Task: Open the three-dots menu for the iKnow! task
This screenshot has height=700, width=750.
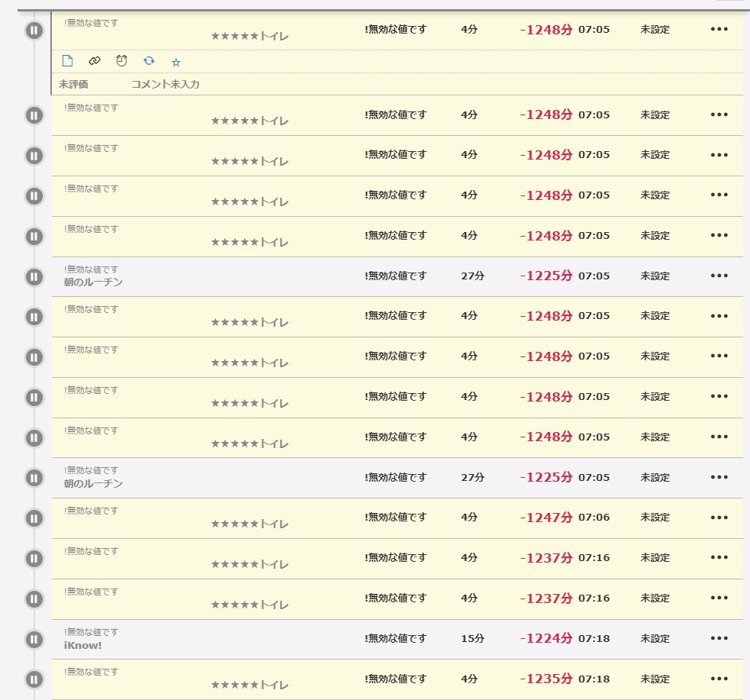Action: 719,639
